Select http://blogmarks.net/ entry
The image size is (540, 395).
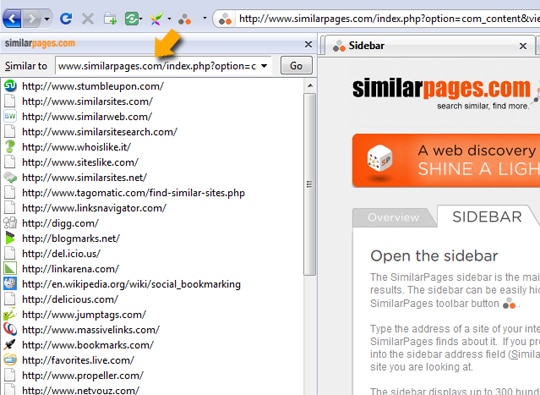click(x=71, y=238)
